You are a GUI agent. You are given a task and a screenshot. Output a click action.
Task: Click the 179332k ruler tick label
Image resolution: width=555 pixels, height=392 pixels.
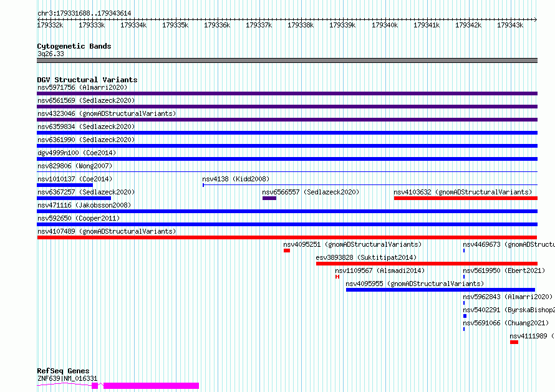(51, 25)
